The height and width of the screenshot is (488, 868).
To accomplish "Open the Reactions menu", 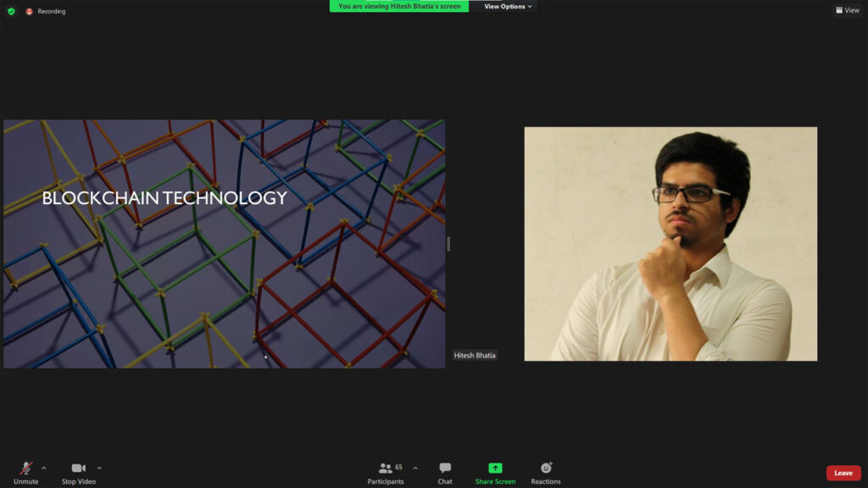I will [x=546, y=473].
